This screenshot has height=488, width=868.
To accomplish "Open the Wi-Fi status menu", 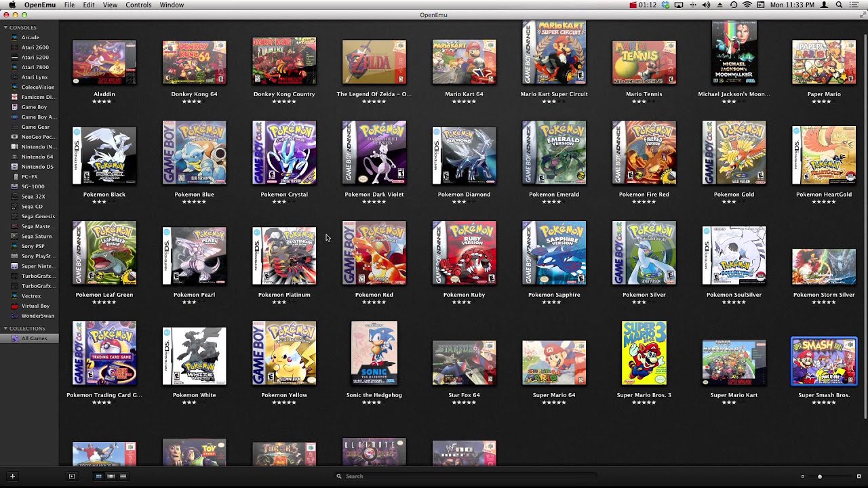I will 747,5.
